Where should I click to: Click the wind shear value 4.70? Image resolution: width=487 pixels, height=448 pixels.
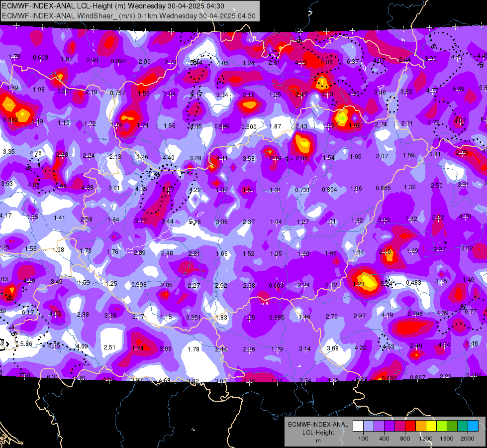coord(465,217)
